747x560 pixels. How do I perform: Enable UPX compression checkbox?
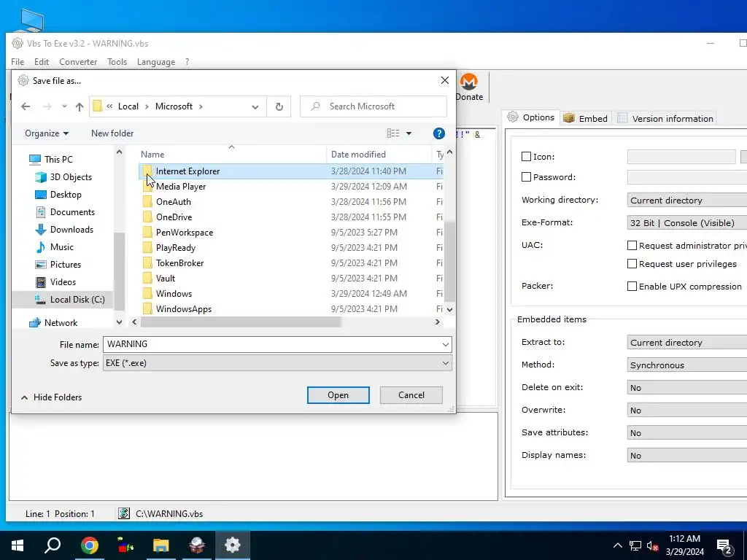pyautogui.click(x=632, y=287)
